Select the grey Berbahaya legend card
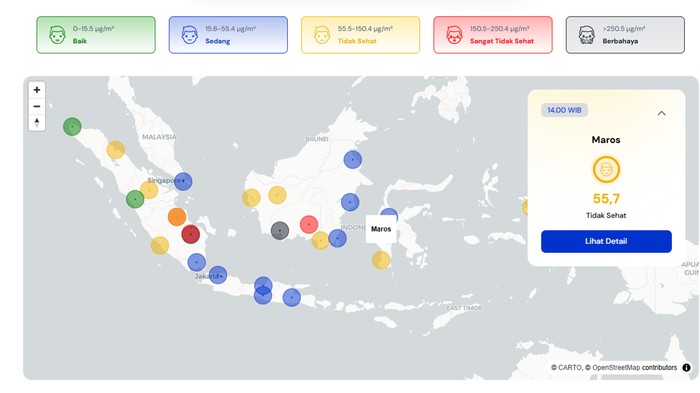 625,35
